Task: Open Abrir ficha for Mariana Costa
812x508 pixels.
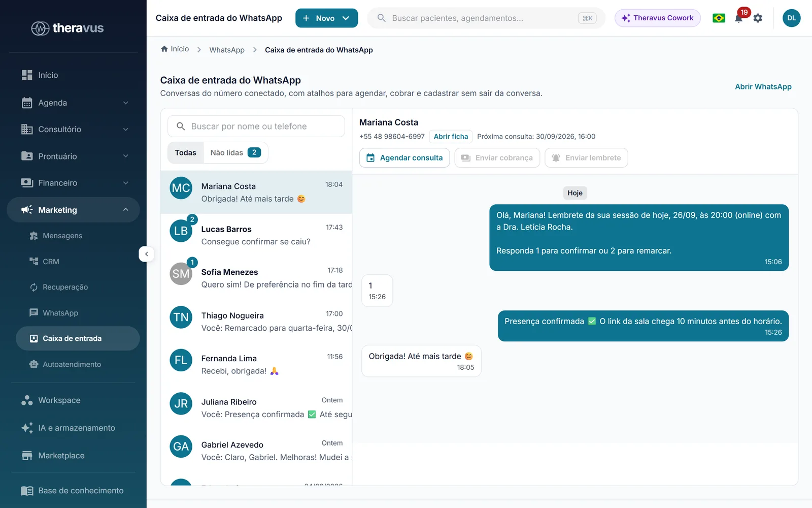Action: click(451, 137)
